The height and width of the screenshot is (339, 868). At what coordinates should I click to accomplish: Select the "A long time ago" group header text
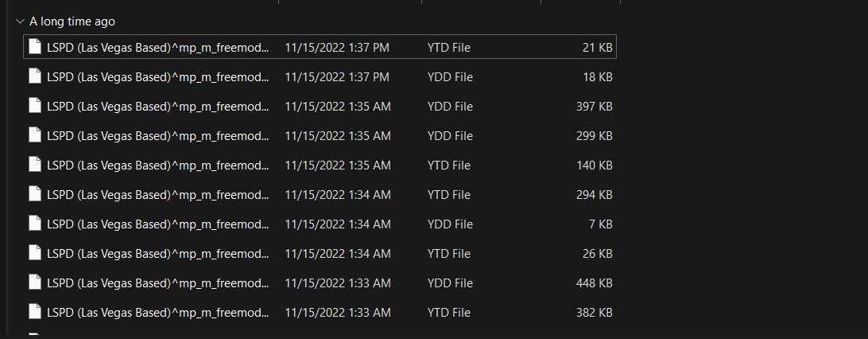click(x=72, y=21)
